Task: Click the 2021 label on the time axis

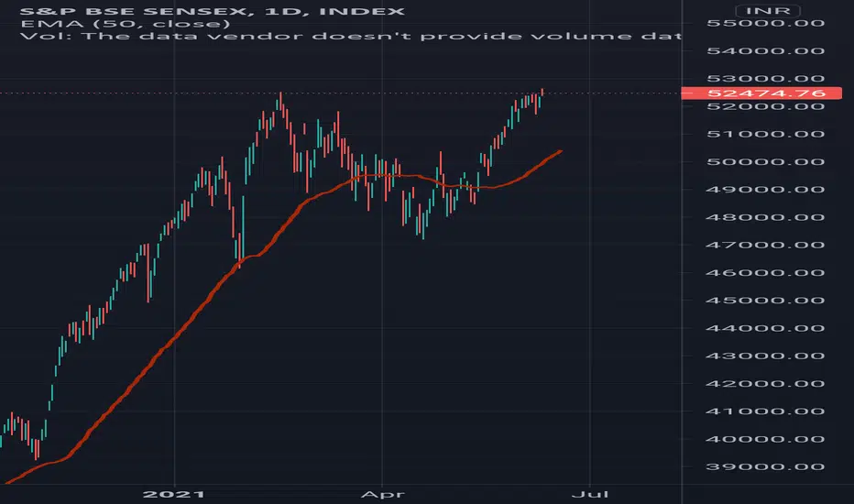Action: 174,495
